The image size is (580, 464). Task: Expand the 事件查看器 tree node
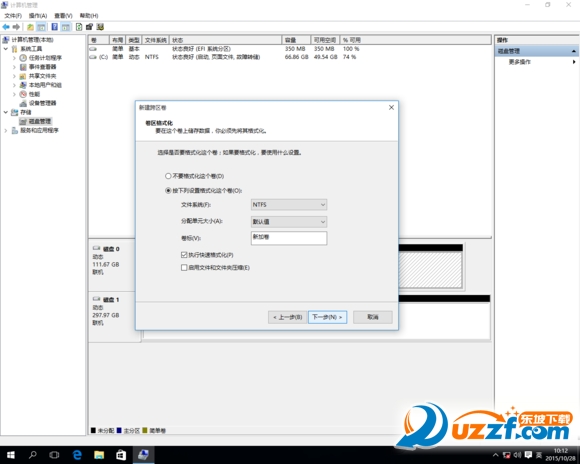[14, 67]
